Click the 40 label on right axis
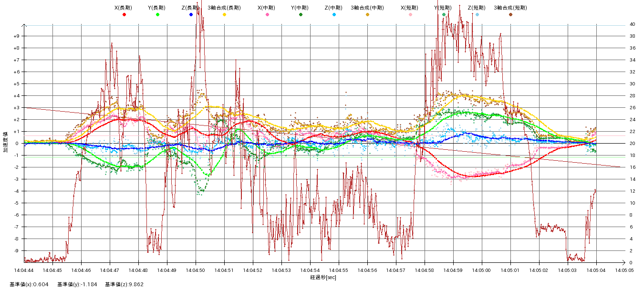 click(632, 24)
